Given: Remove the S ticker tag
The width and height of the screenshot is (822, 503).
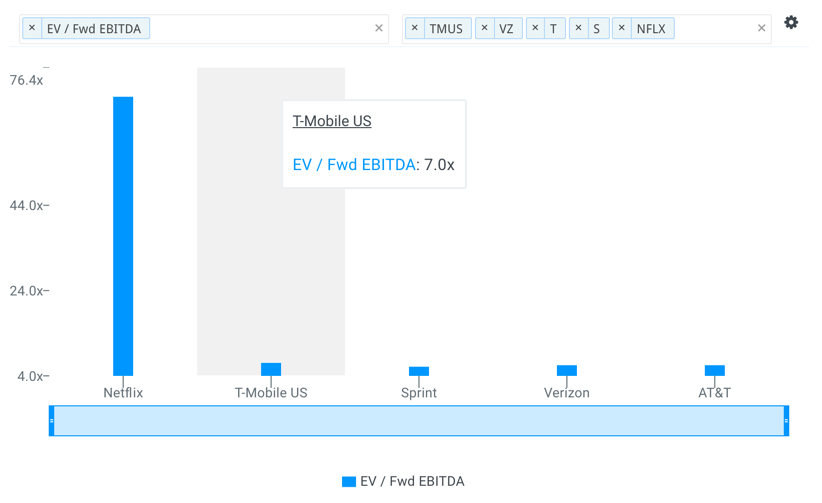Looking at the screenshot, I should 578,28.
